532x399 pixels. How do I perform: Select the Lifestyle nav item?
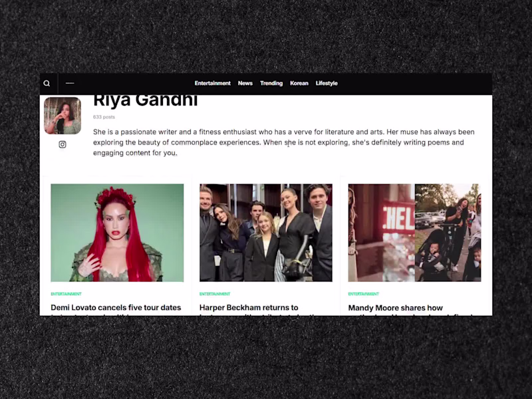click(x=327, y=83)
